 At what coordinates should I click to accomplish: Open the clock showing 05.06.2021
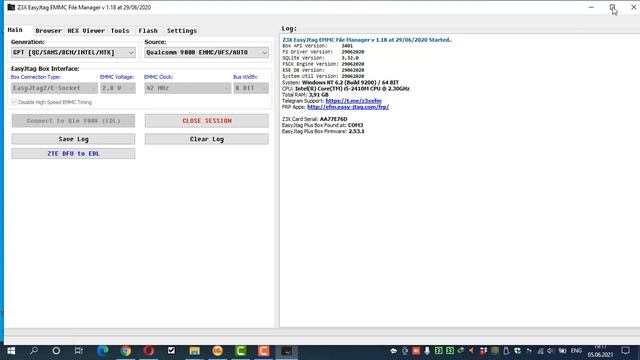click(600, 351)
